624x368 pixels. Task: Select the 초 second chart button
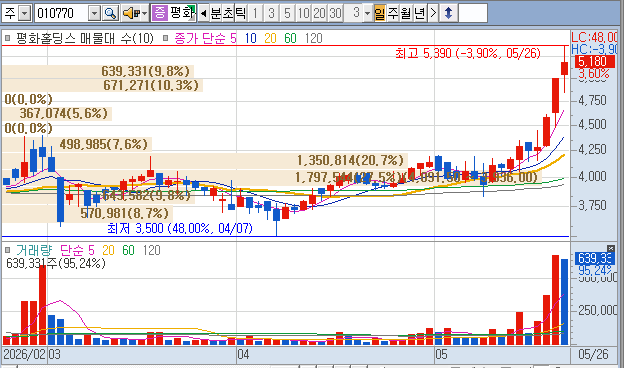(x=228, y=14)
